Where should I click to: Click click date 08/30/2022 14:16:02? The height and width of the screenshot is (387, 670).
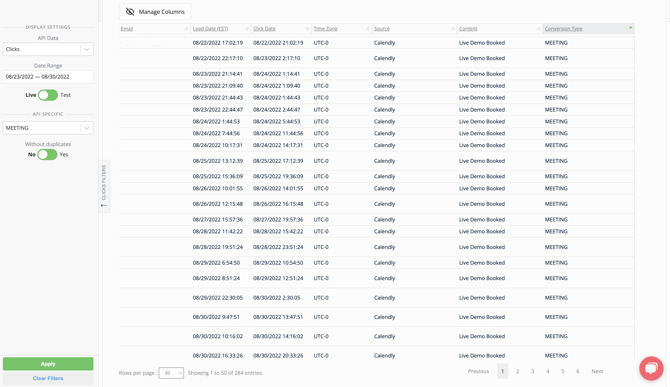pyautogui.click(x=278, y=336)
